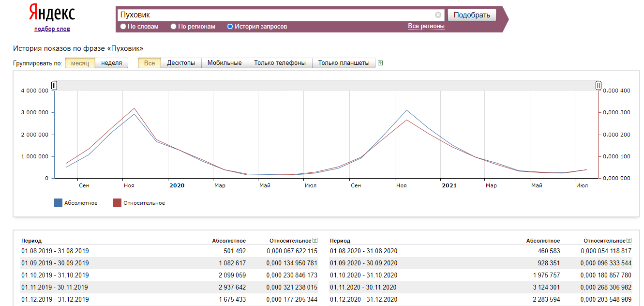Select the По регионам radio button
This screenshot has height=306, width=644.
pyautogui.click(x=173, y=27)
